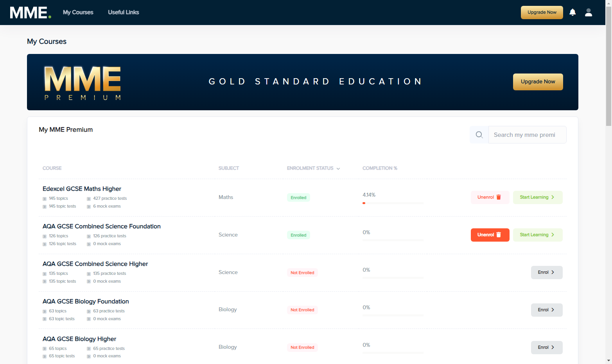The height and width of the screenshot is (364, 612).
Task: Click bullet icon beside 145 topics
Action: [45, 199]
